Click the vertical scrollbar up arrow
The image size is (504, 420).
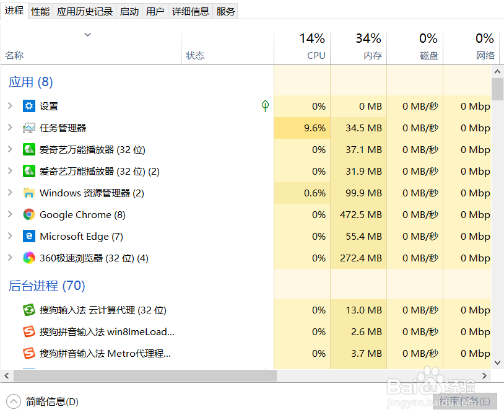[x=497, y=71]
